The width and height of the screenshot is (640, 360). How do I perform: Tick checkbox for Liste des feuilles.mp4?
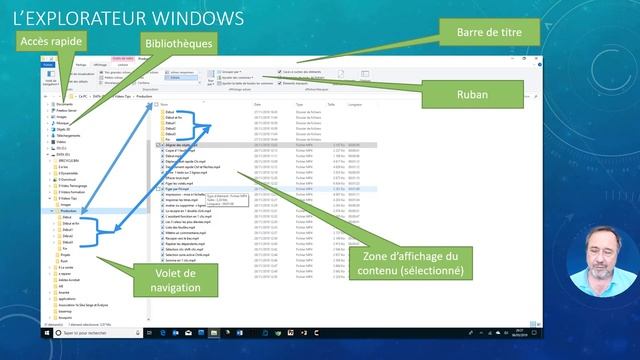pos(162,227)
